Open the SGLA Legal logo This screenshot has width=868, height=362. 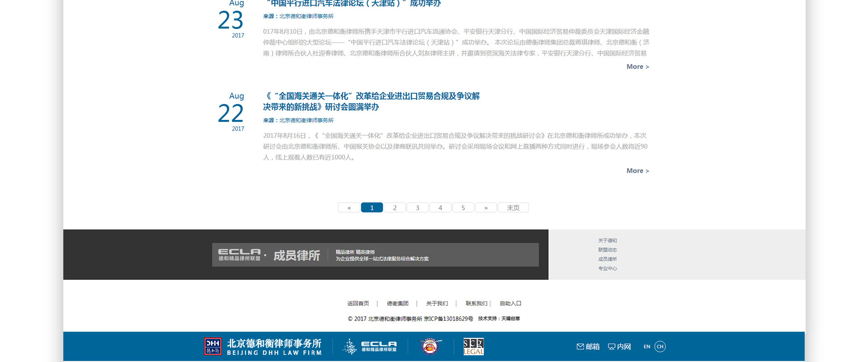(473, 347)
